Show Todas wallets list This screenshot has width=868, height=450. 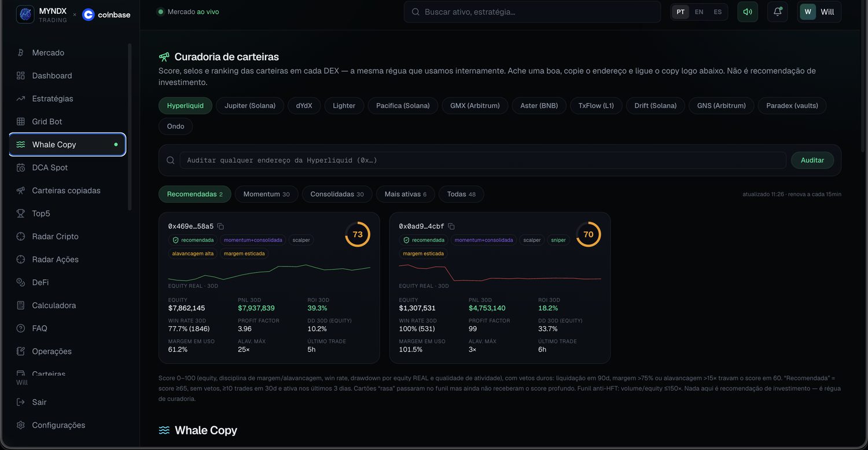(x=461, y=194)
